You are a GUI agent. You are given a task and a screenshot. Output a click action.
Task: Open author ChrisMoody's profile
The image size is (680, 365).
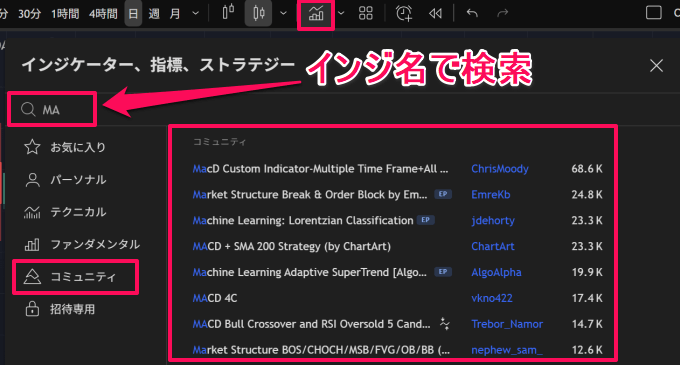click(500, 169)
